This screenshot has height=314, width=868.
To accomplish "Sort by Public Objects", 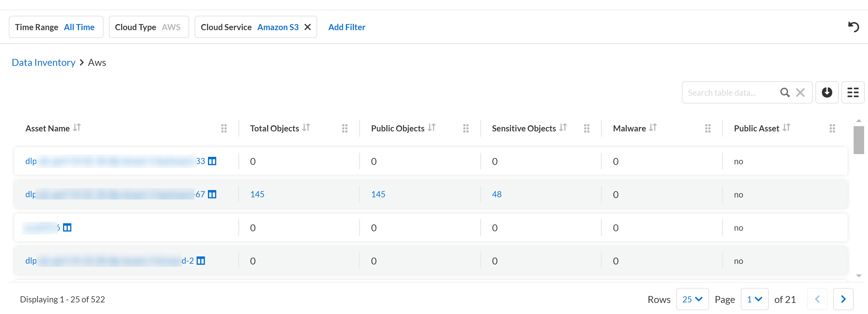I will tap(432, 128).
